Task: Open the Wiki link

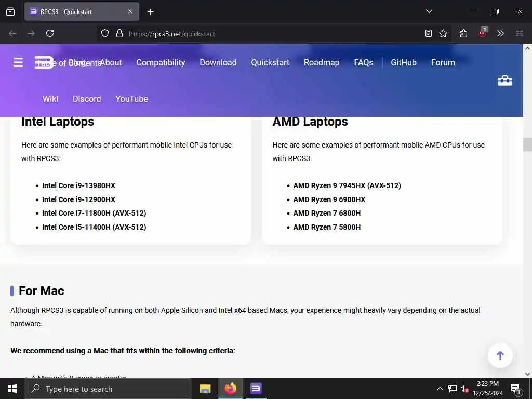Action: (x=50, y=99)
